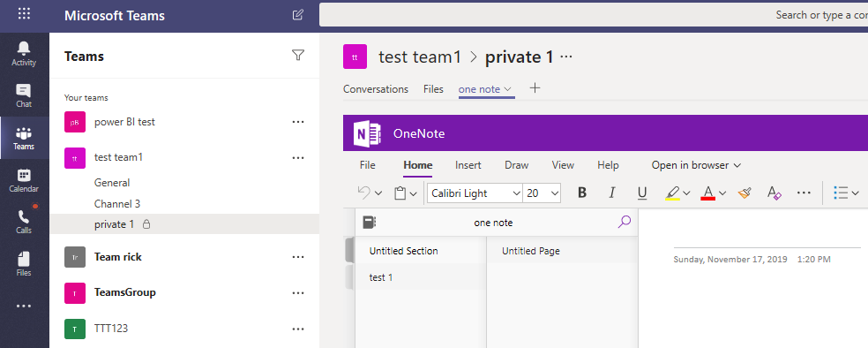
Task: Open the TeamsGroup team
Action: tap(125, 292)
